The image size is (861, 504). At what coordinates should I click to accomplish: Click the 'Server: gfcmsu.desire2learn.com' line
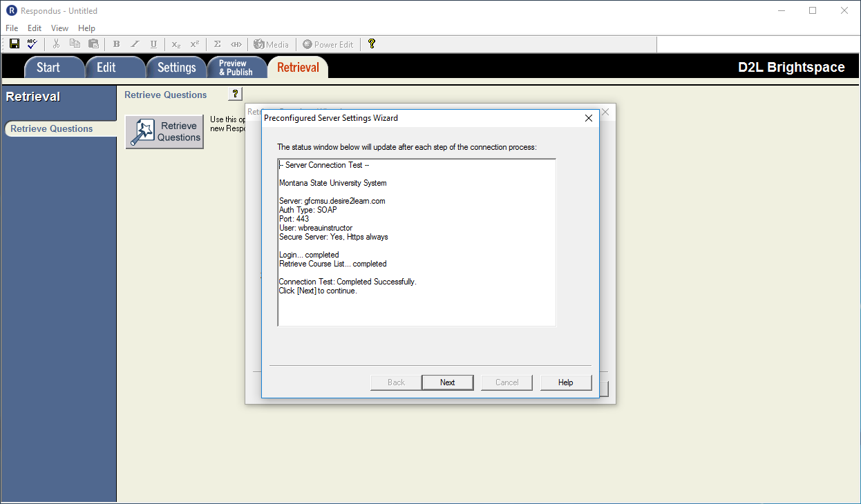coord(332,201)
